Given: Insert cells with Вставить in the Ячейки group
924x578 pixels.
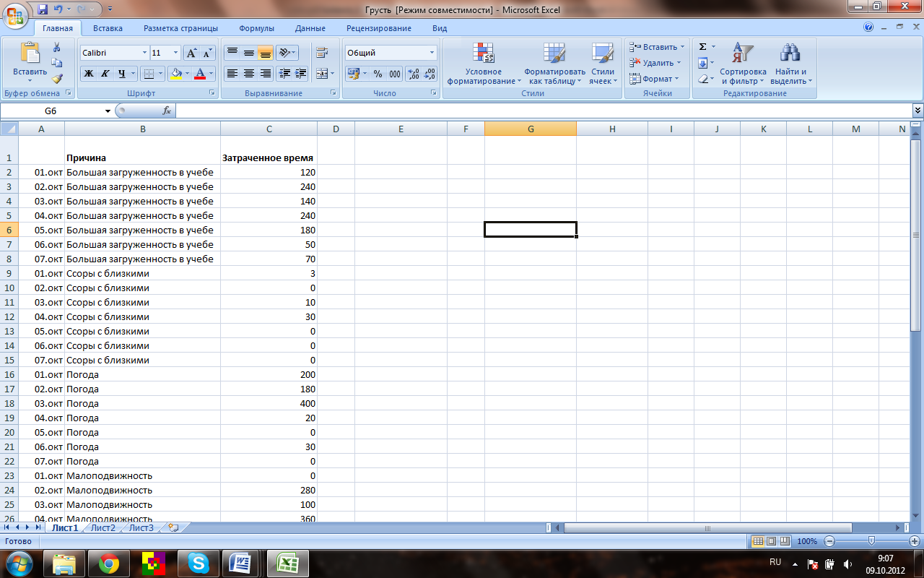Looking at the screenshot, I should pos(656,47).
